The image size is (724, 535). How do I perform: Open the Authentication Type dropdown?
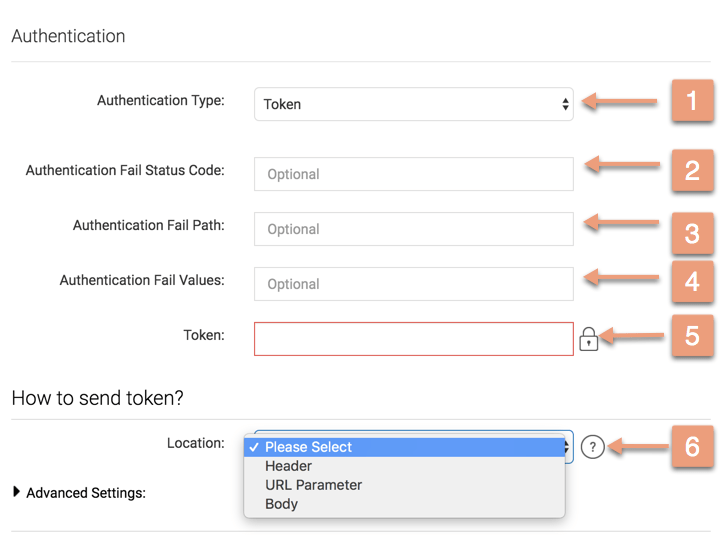coord(413,104)
